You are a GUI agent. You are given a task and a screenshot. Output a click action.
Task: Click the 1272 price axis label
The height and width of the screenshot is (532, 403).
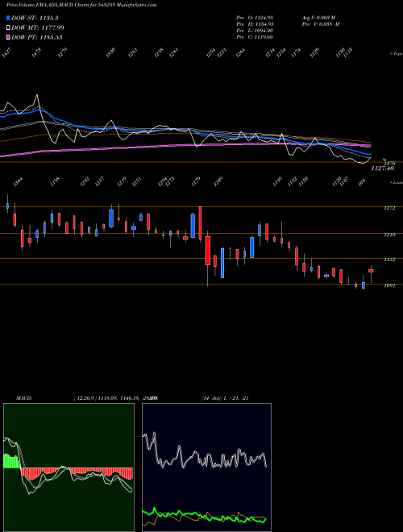390,208
